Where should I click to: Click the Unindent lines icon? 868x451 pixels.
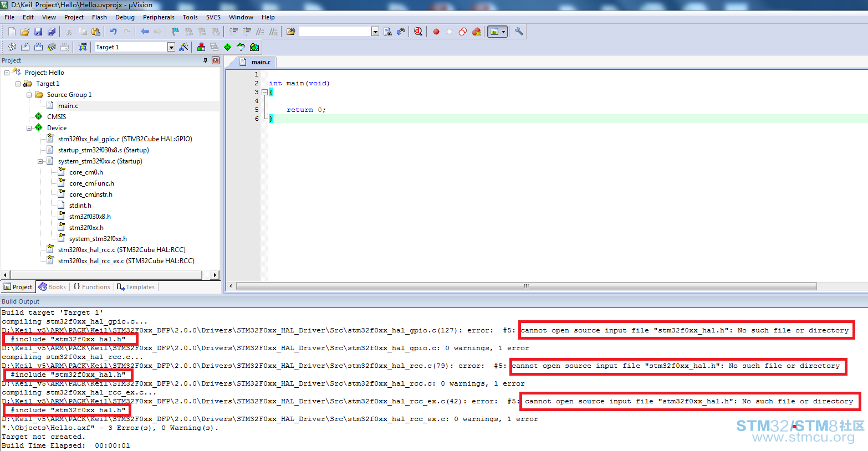[x=247, y=32]
